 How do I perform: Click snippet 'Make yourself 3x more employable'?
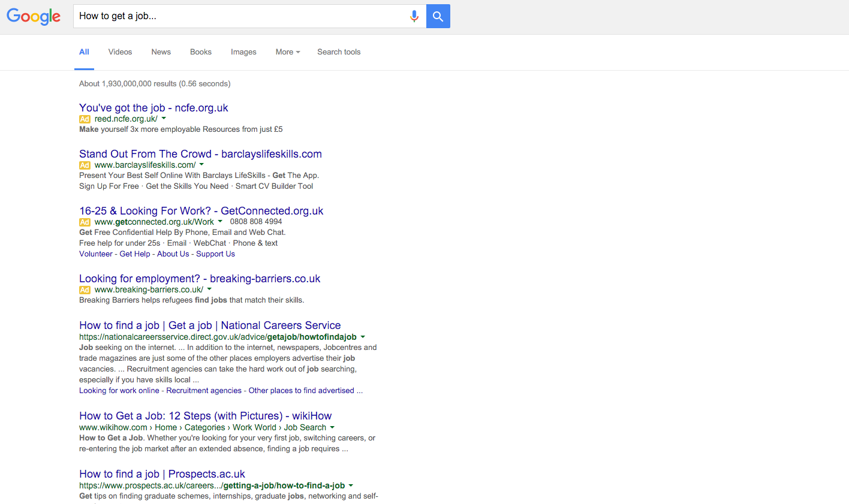coord(180,129)
